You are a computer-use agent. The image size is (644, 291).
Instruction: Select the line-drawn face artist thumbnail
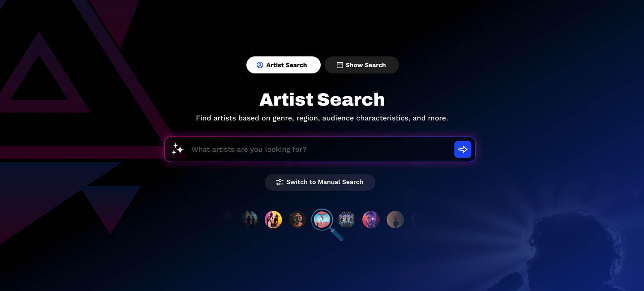pyautogui.click(x=297, y=220)
